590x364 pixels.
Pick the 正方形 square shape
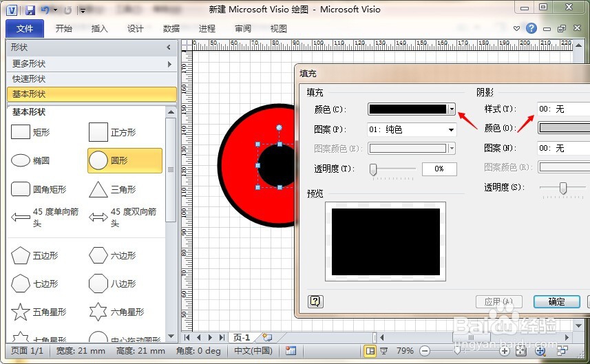[112, 132]
